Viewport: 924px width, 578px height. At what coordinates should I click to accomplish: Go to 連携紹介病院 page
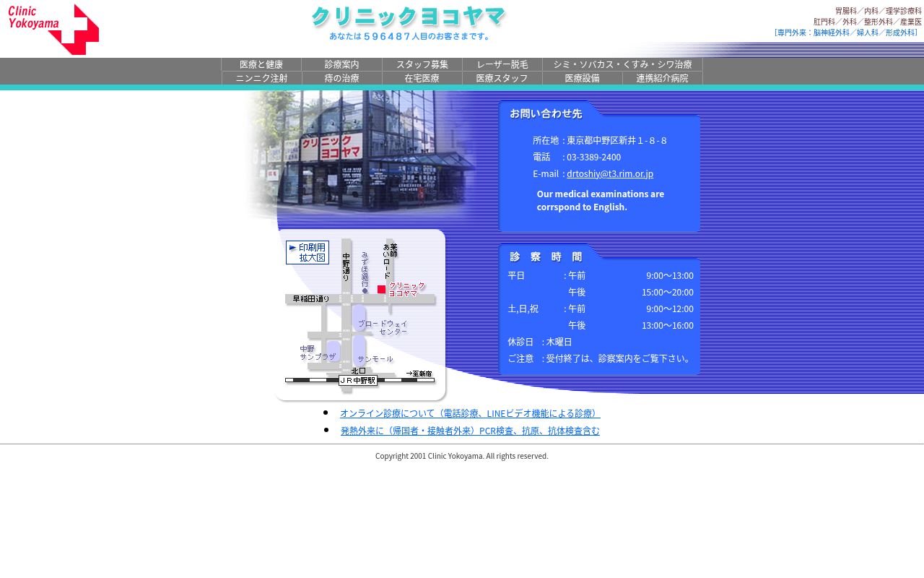click(663, 78)
